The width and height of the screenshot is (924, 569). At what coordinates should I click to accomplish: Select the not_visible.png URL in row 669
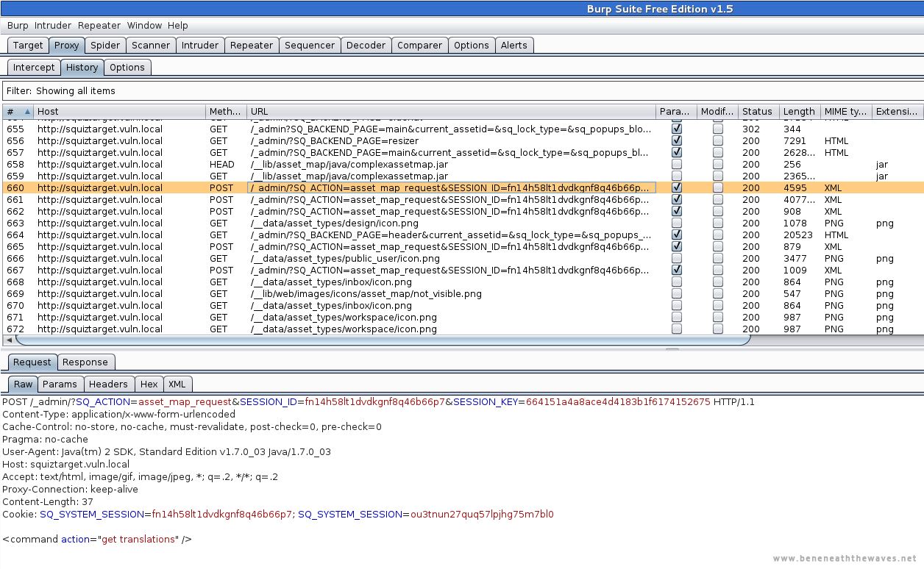point(366,293)
